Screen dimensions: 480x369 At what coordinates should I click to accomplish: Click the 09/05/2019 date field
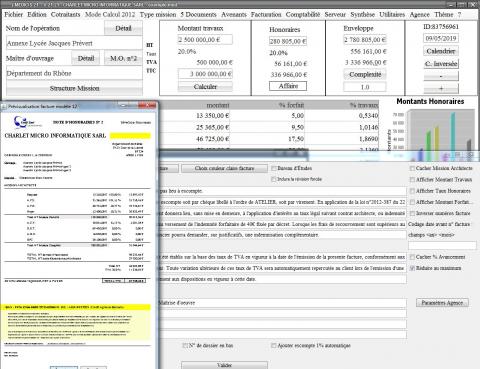pos(441,38)
